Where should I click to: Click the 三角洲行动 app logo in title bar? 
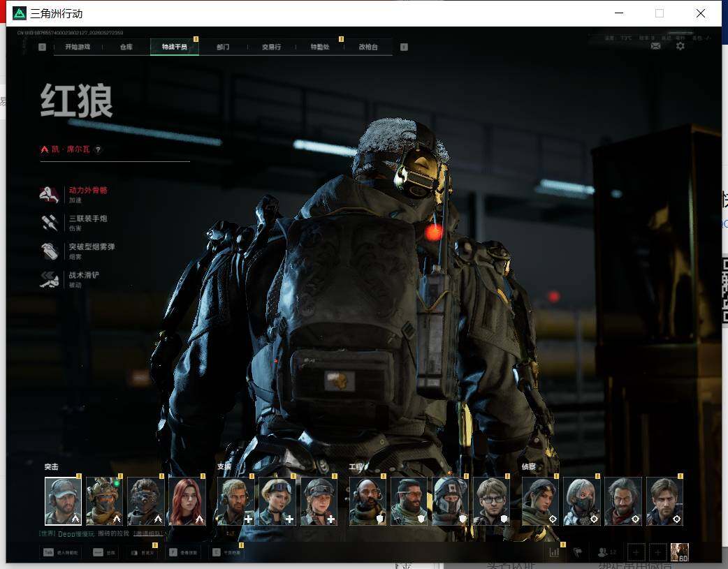(20, 13)
